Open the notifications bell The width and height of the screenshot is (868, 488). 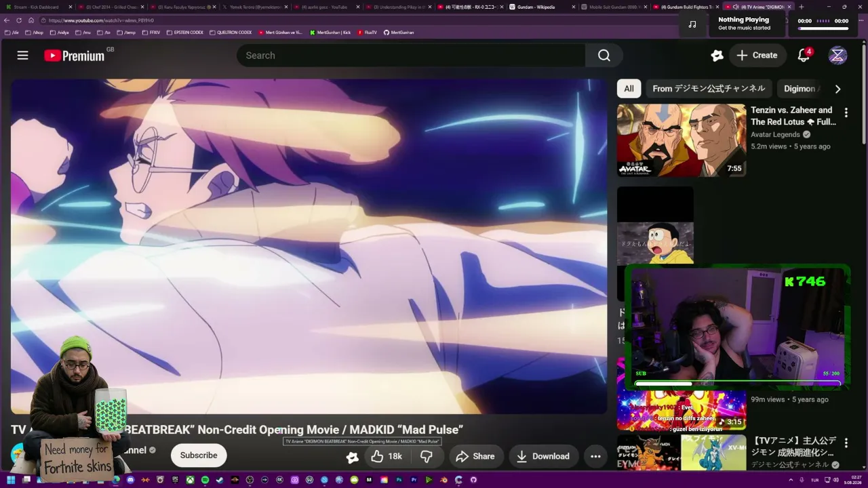coord(804,56)
